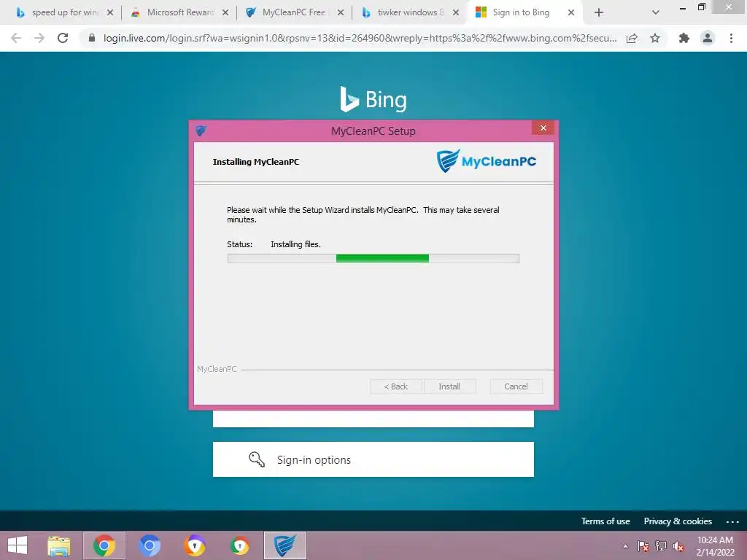Switch to Google Chrome in the taskbar
This screenshot has height=560, width=747.
point(104,545)
